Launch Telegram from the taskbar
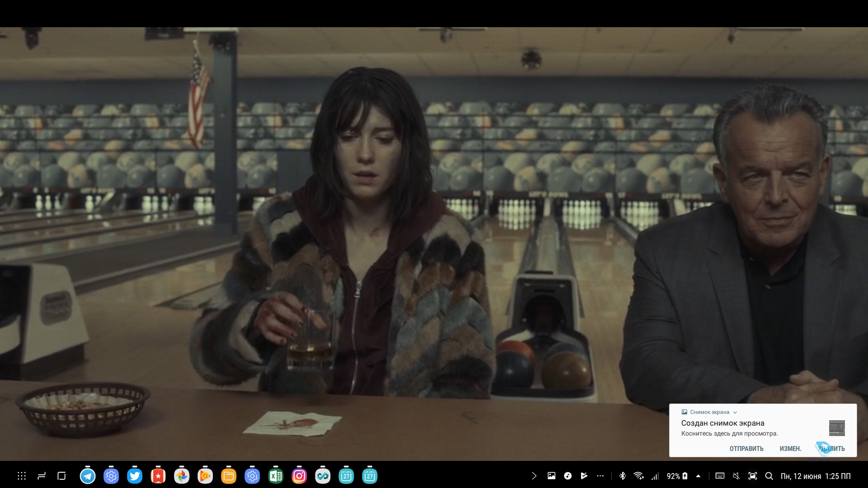 tap(88, 476)
